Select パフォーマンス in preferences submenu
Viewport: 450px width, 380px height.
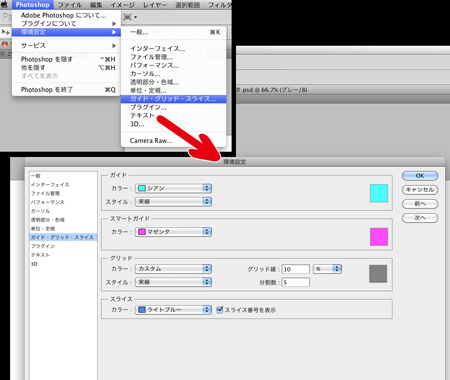pyautogui.click(x=173, y=65)
